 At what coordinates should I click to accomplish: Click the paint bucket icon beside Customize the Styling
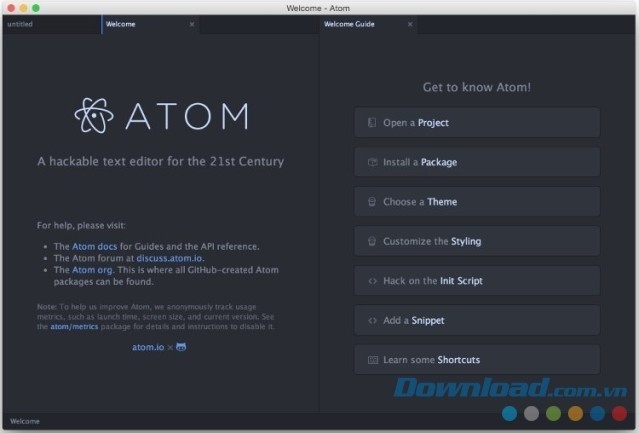(372, 241)
